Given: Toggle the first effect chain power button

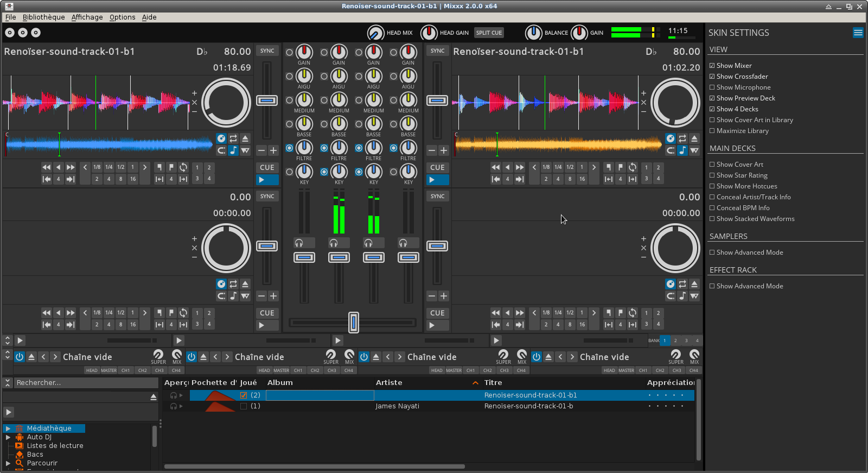Looking at the screenshot, I should click(x=20, y=357).
